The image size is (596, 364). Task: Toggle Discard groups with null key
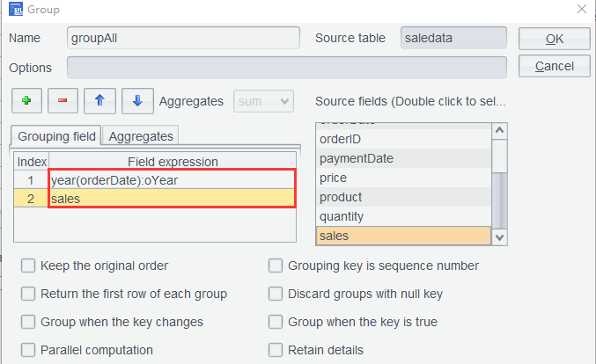click(x=276, y=294)
